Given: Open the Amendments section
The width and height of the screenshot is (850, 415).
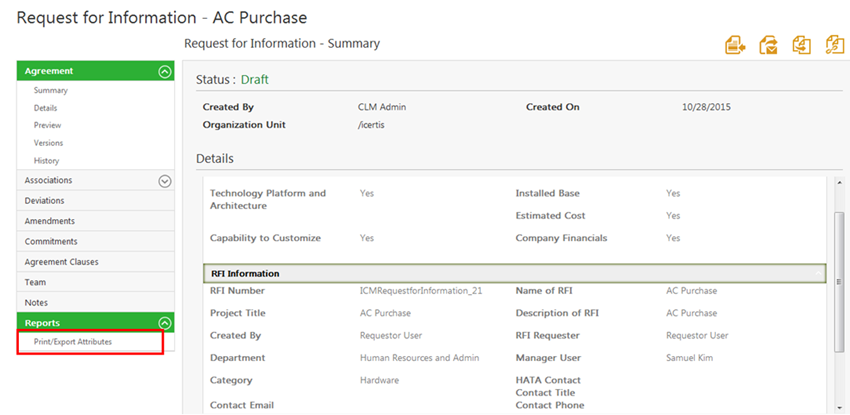Looking at the screenshot, I should tap(95, 221).
